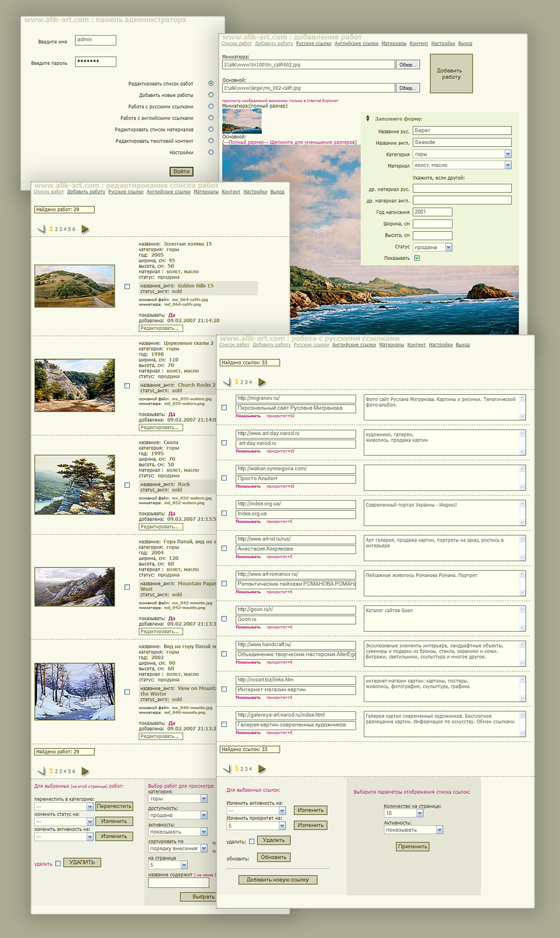Click the large 'Добавить работу' button
This screenshot has width=560, height=938.
pyautogui.click(x=451, y=73)
